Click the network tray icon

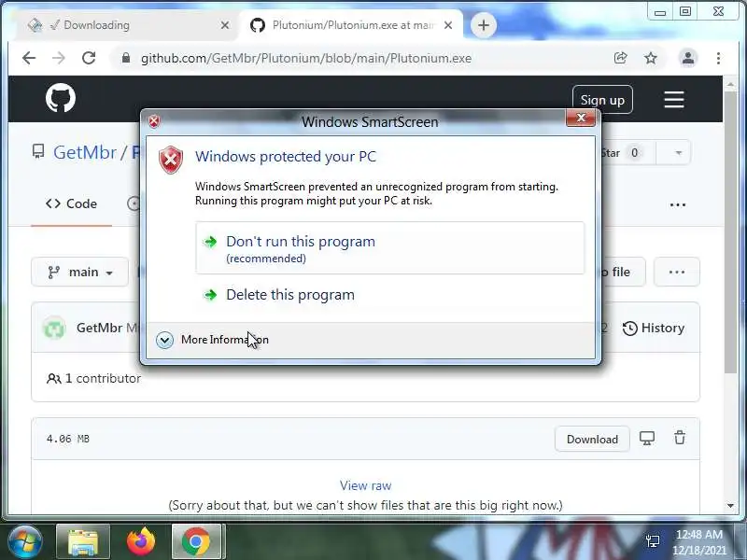[652, 541]
